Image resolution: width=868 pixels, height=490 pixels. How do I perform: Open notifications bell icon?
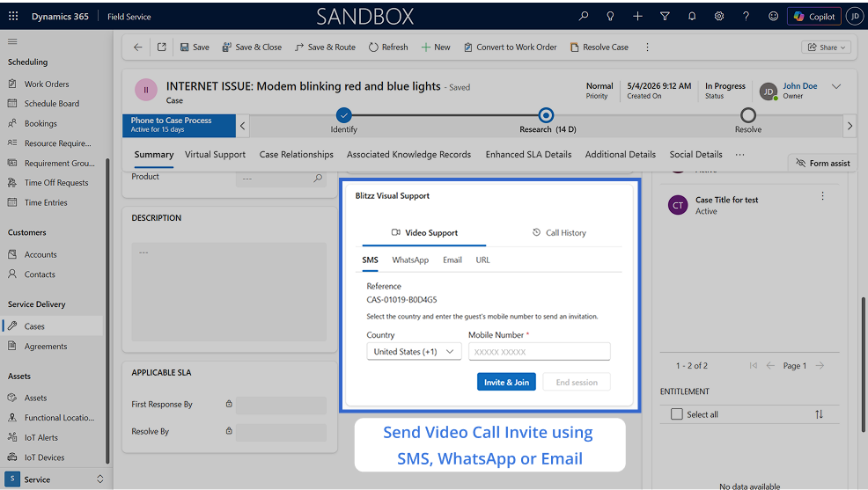click(692, 16)
